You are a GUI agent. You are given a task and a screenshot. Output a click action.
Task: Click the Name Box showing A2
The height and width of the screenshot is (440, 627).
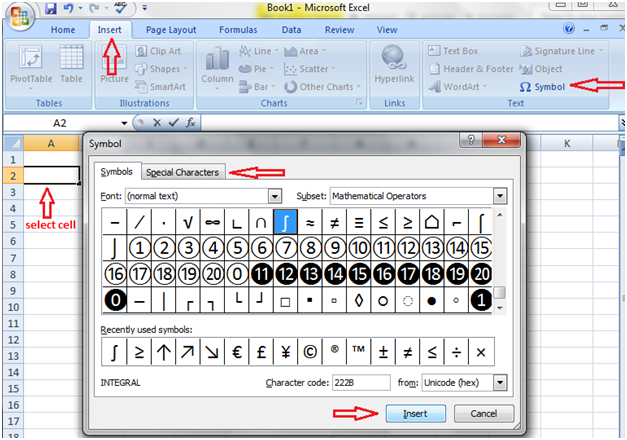tap(60, 123)
